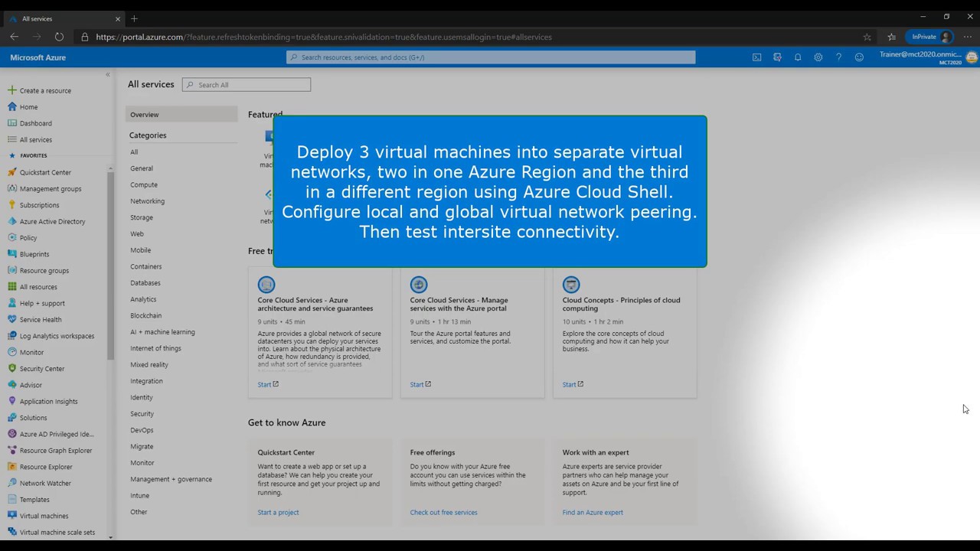Close the All services browser tab
The image size is (980, 551).
tap(118, 18)
